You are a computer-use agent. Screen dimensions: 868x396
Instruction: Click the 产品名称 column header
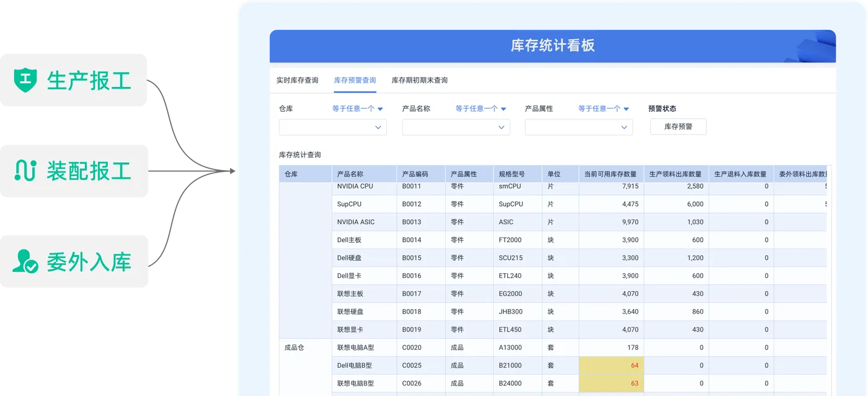[x=365, y=174]
